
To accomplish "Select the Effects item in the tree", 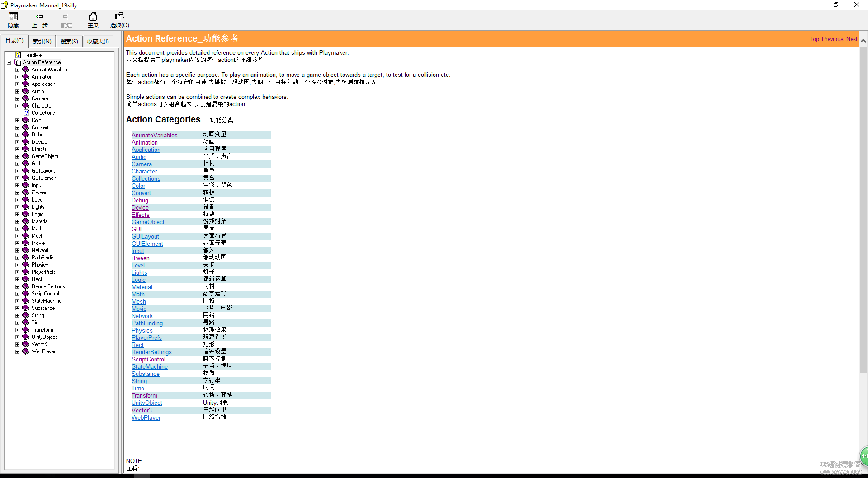I will pyautogui.click(x=39, y=149).
